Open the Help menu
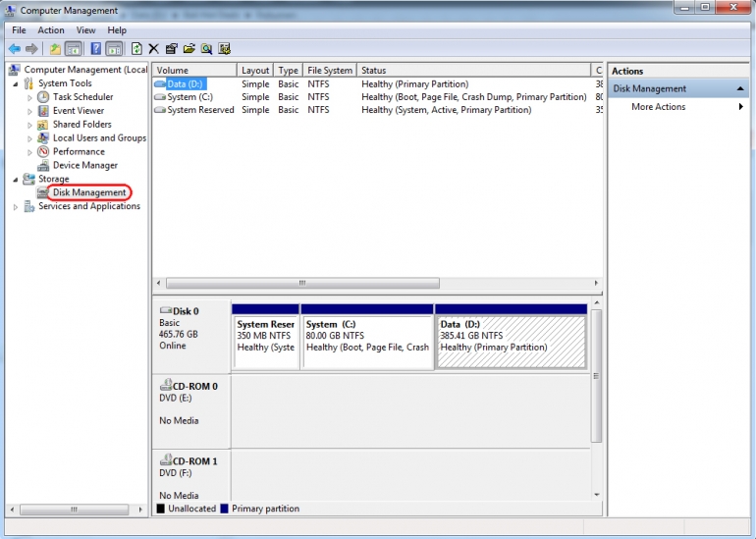The image size is (756, 539). [x=117, y=29]
